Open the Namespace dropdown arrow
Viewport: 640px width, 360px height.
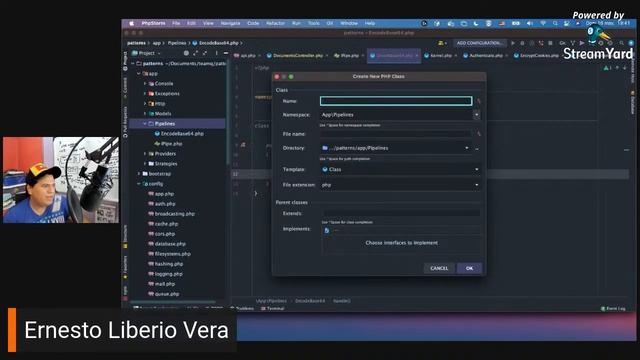coord(476,115)
